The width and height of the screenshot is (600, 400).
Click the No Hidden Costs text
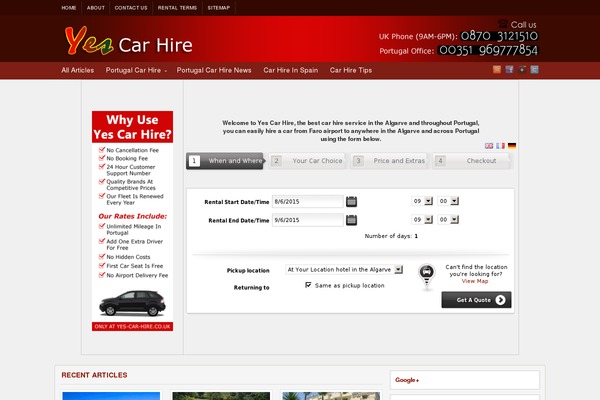coord(128,257)
